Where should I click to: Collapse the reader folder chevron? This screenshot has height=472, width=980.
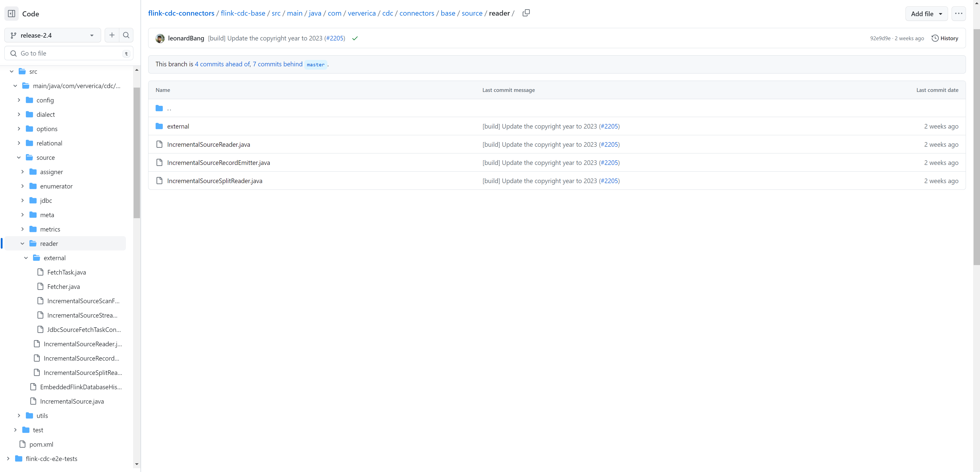coord(23,244)
